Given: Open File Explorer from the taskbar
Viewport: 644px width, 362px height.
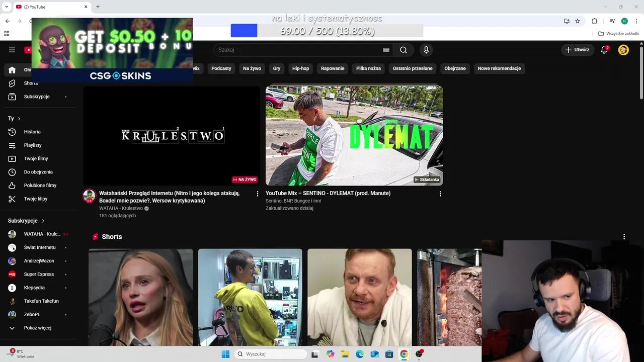Looking at the screenshot, I should click(345, 354).
